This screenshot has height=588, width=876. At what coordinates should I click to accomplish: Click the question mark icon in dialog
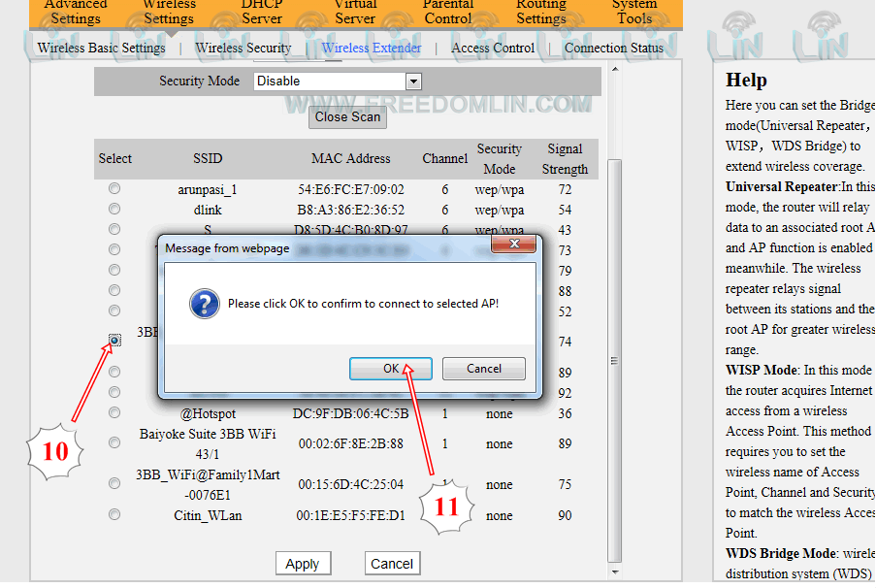205,304
